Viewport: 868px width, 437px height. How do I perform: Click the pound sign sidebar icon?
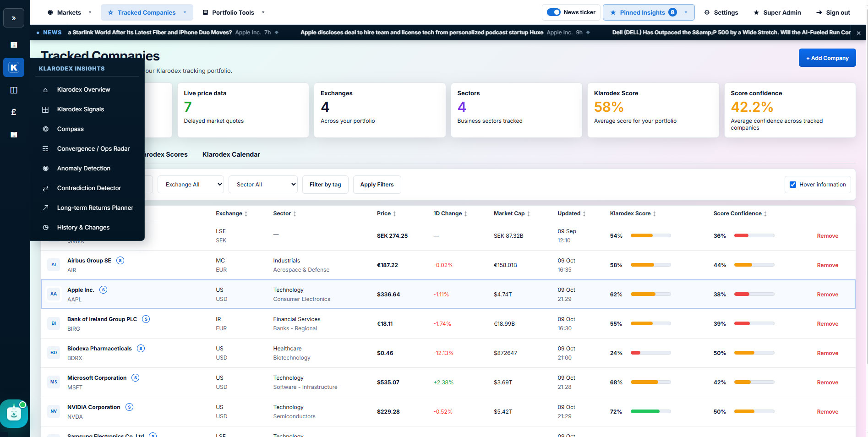tap(14, 112)
